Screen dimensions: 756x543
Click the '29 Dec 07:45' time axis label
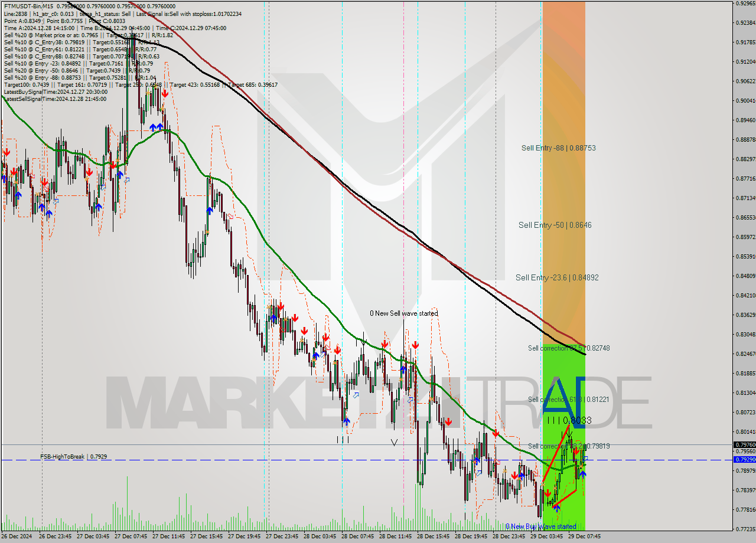[x=585, y=537]
